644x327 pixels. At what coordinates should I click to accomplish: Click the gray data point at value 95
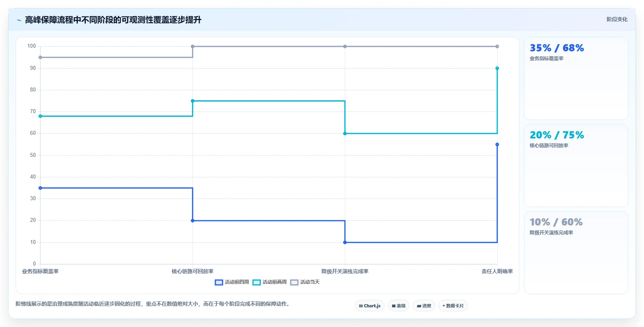click(x=40, y=57)
